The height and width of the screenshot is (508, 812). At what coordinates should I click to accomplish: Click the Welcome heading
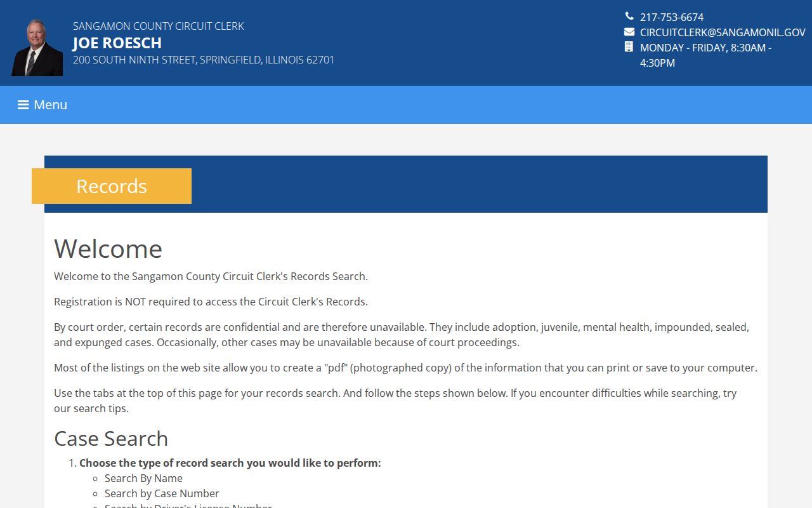[108, 248]
